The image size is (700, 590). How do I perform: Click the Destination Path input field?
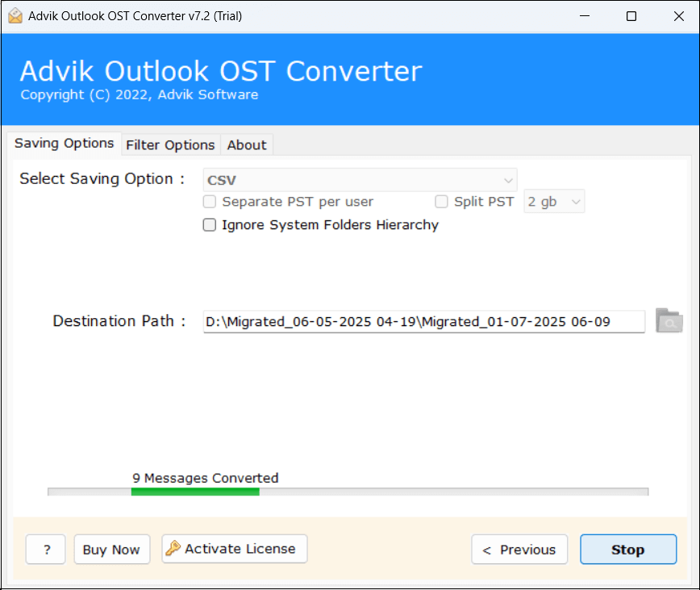point(423,321)
